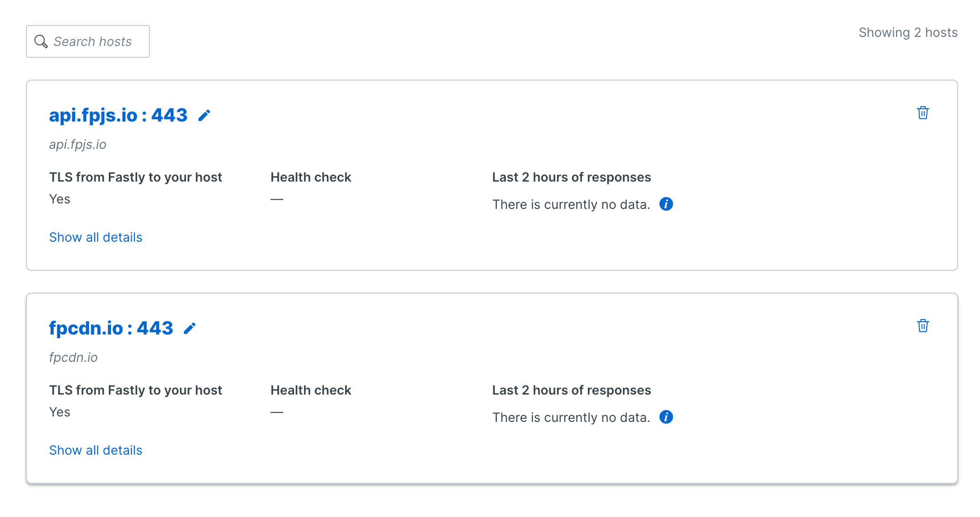The height and width of the screenshot is (517, 980).
Task: Click Last 2 hours heading in api.fpjs.io card
Action: pyautogui.click(x=571, y=177)
